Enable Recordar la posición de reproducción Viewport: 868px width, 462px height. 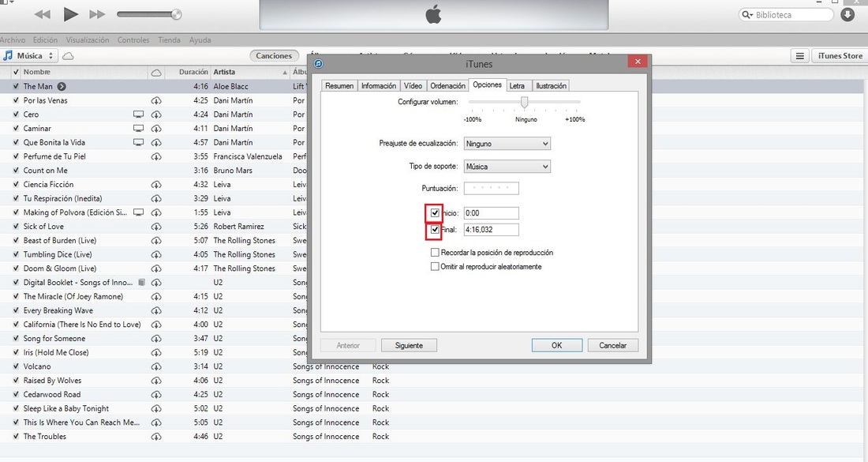point(435,253)
